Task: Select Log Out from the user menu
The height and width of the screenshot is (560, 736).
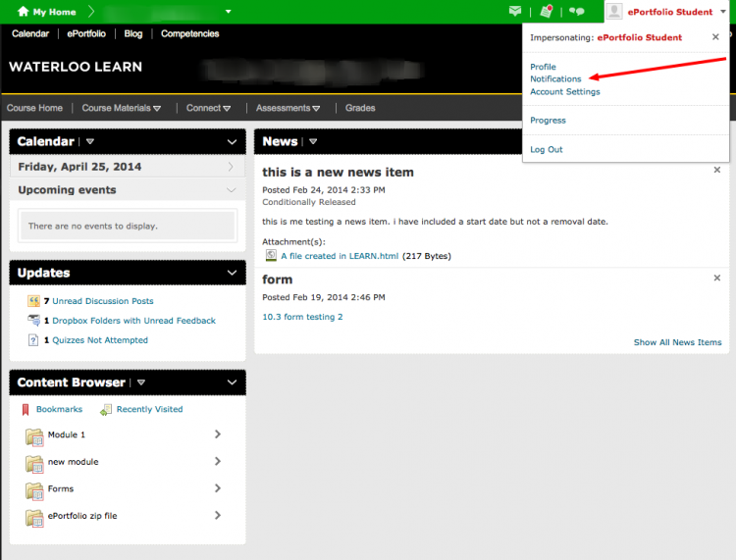Action: pyautogui.click(x=547, y=149)
